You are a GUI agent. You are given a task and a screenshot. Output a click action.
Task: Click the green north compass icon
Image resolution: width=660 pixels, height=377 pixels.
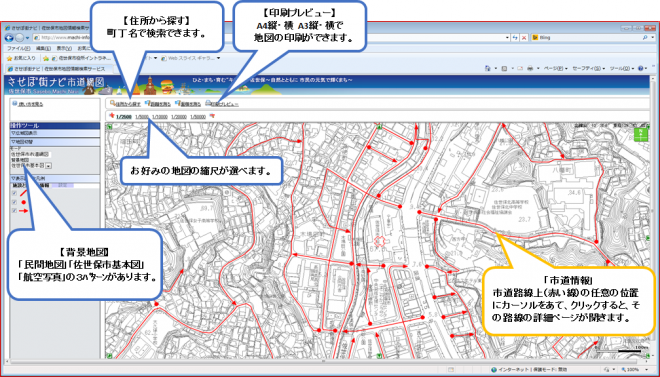(x=640, y=135)
